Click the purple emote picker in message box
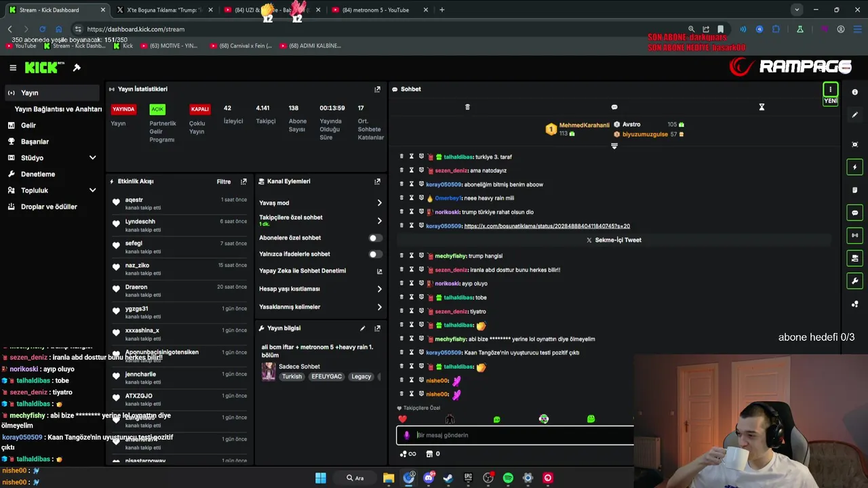868x488 pixels. tap(407, 436)
